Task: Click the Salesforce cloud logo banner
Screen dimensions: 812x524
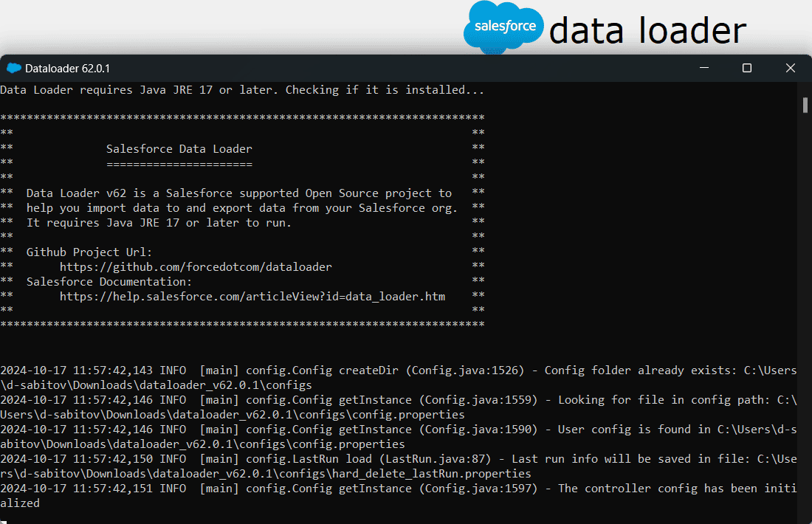Action: [503, 27]
